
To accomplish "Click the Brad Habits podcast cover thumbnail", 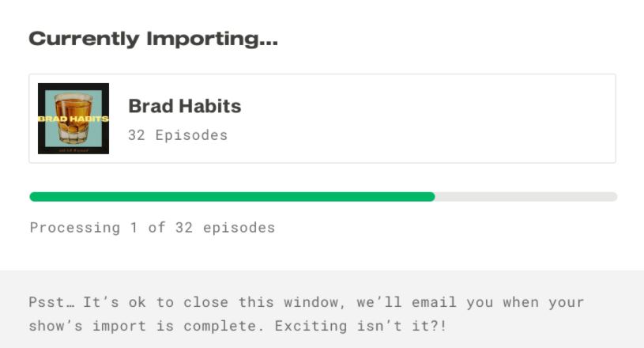I will (x=73, y=119).
